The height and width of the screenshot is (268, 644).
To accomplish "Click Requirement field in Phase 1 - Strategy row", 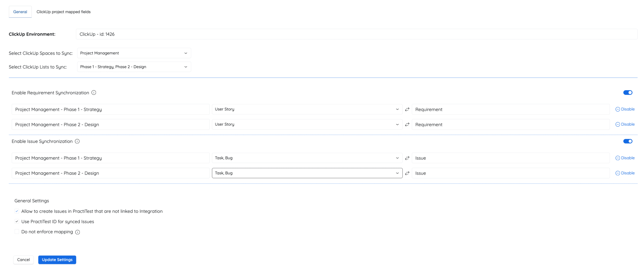I will (x=510, y=109).
